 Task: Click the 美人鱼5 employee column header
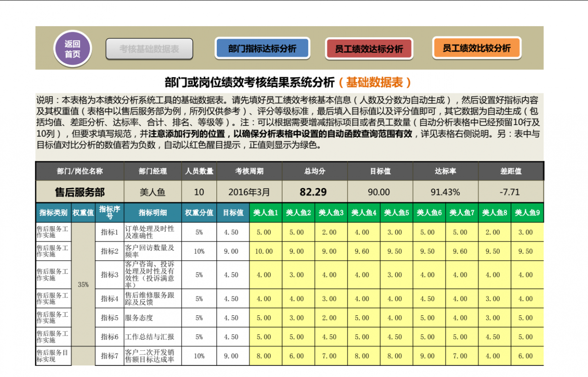coord(396,213)
